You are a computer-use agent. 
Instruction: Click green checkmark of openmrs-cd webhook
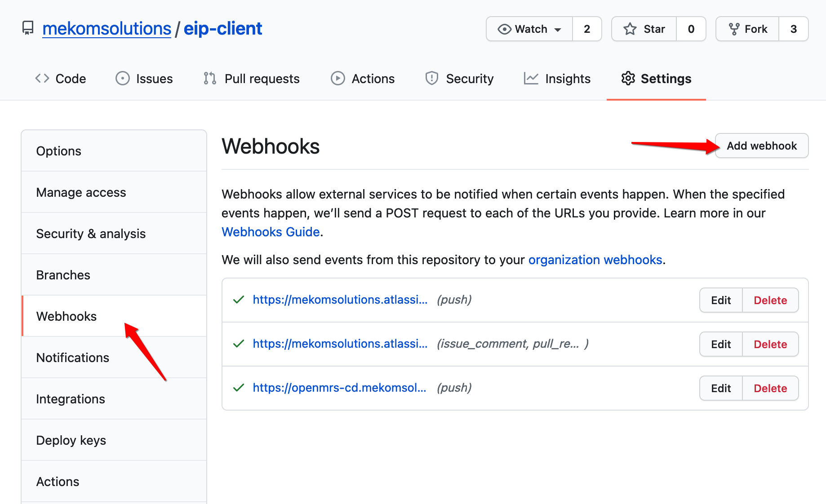pyautogui.click(x=239, y=388)
